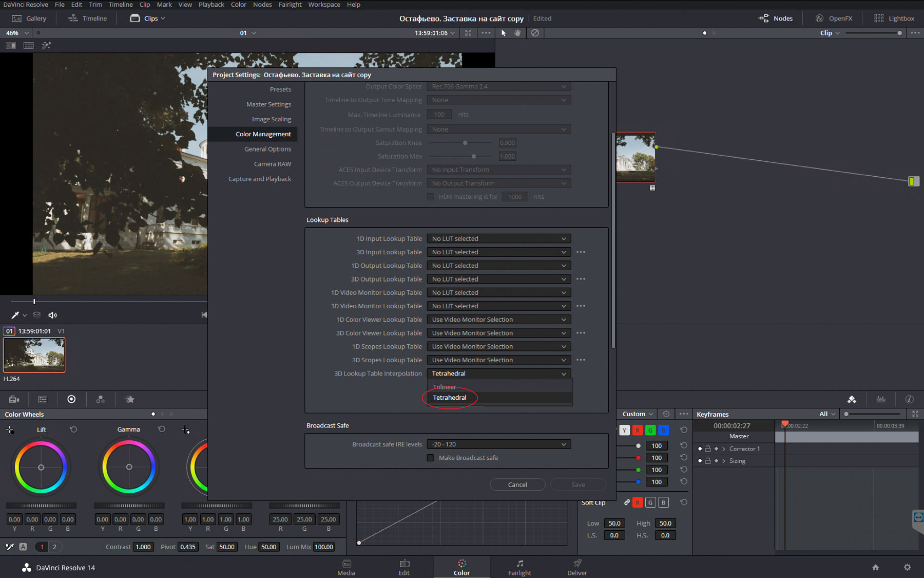Switch to the Media page
Screen dimensions: 924x578
click(x=346, y=567)
